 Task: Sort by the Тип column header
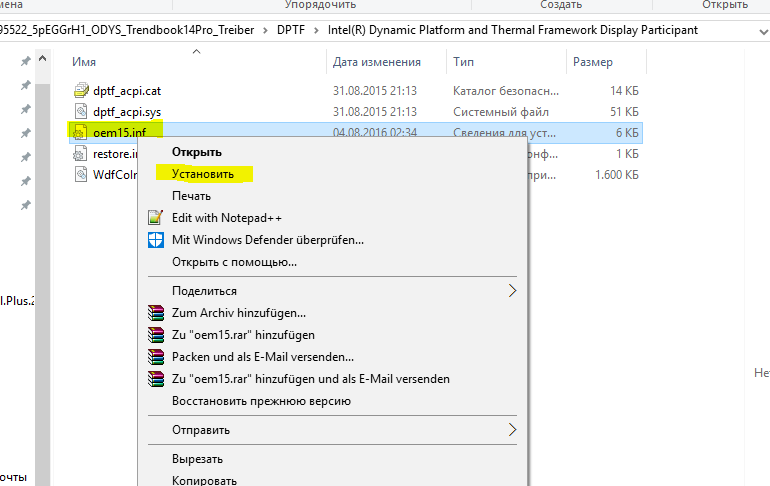[463, 62]
